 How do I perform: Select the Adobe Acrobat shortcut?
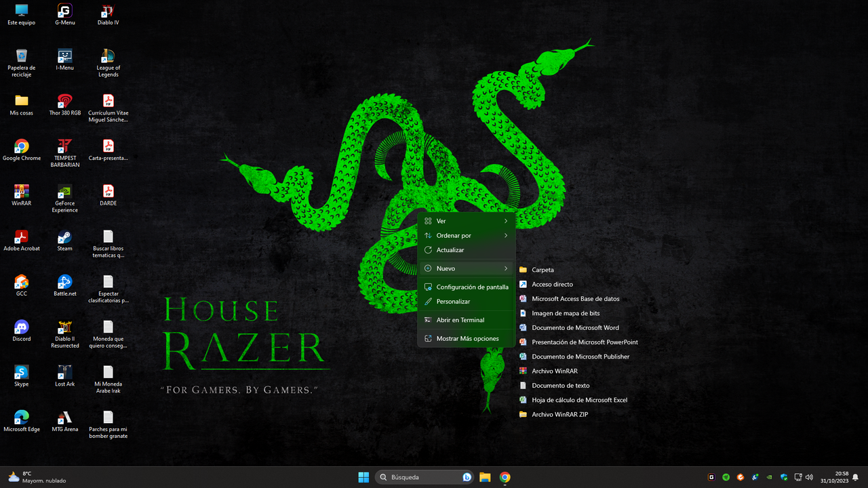pos(22,240)
